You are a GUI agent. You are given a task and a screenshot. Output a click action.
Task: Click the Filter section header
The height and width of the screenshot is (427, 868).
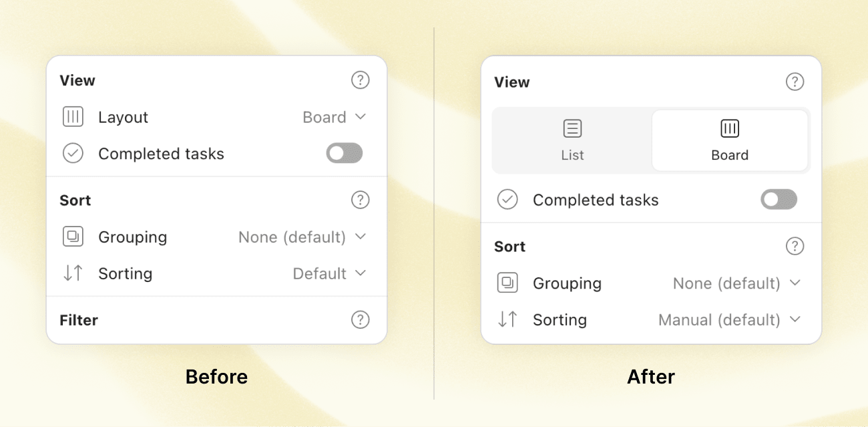coord(78,320)
